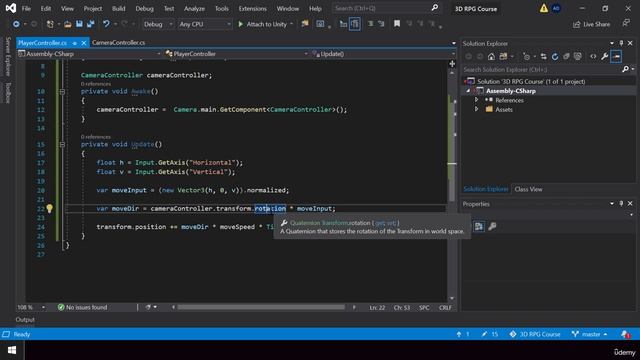Toggle Preview Selected Items in Solution Explorer
This screenshot has height=360, width=640.
[x=616, y=57]
